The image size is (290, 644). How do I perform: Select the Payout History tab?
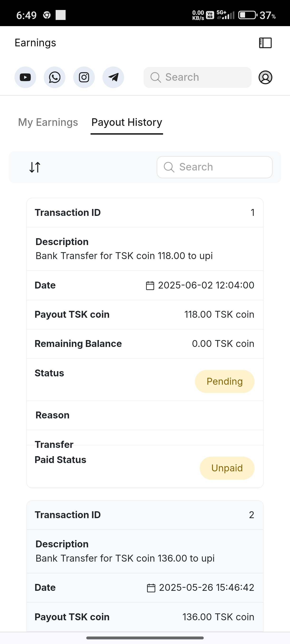127,122
